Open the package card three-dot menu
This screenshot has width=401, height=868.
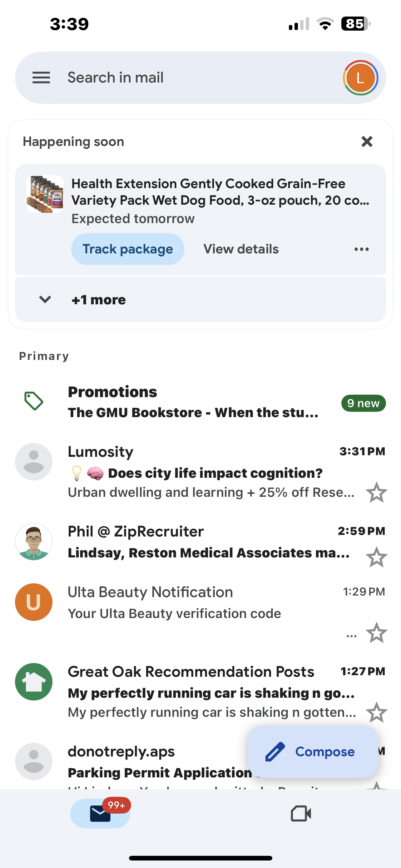(x=361, y=249)
